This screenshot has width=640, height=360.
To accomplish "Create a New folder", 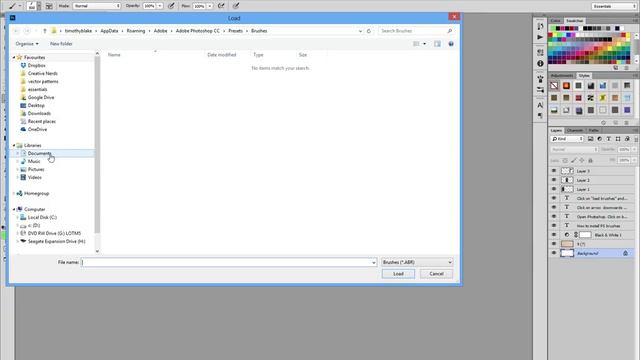I will (x=61, y=44).
